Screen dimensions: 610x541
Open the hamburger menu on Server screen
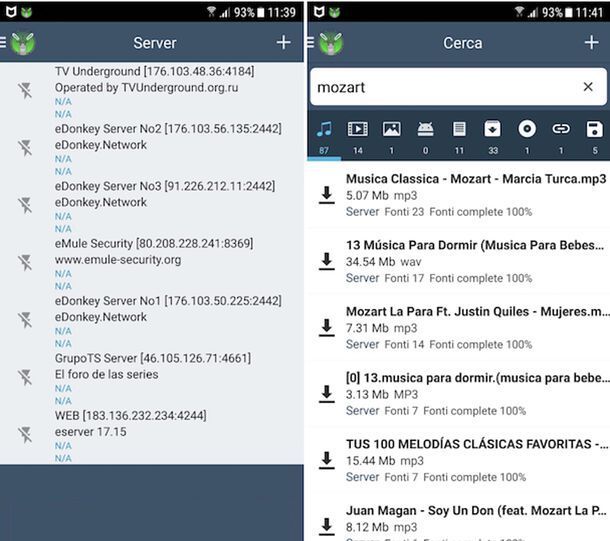tap(3, 42)
